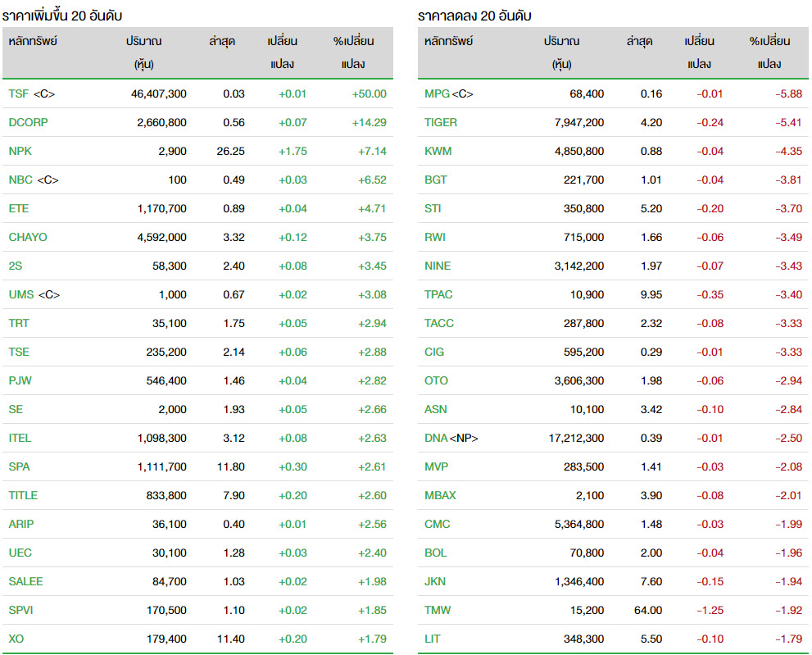
Task: Open the DNA stock link
Action: [435, 438]
